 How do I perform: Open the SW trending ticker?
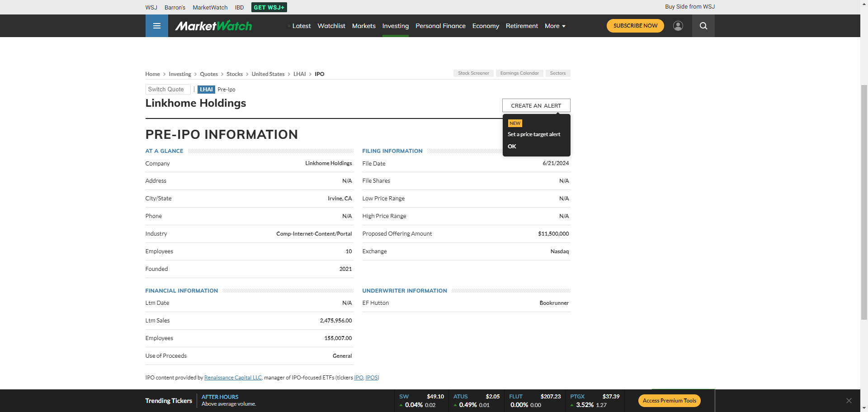(421, 401)
